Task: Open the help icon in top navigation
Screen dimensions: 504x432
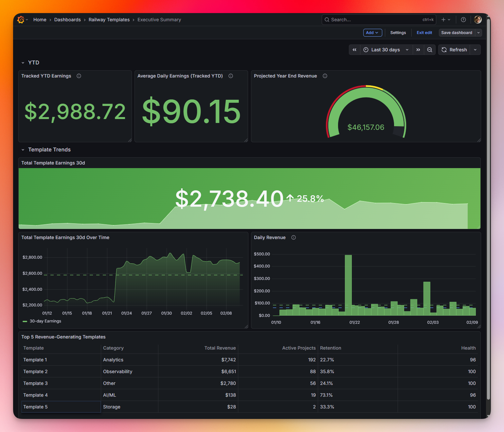Action: pyautogui.click(x=463, y=20)
